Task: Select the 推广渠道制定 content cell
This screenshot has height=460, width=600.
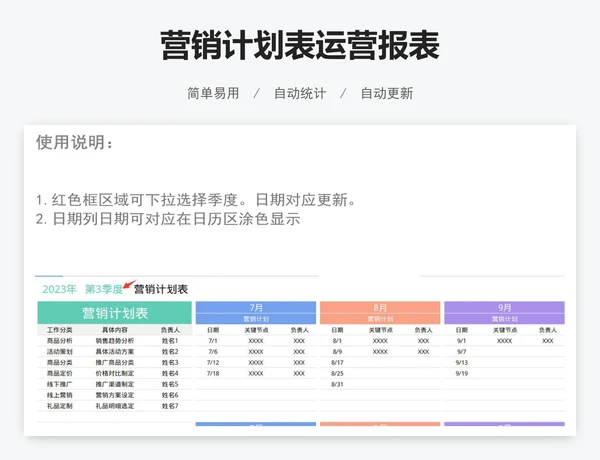Action: click(x=115, y=384)
